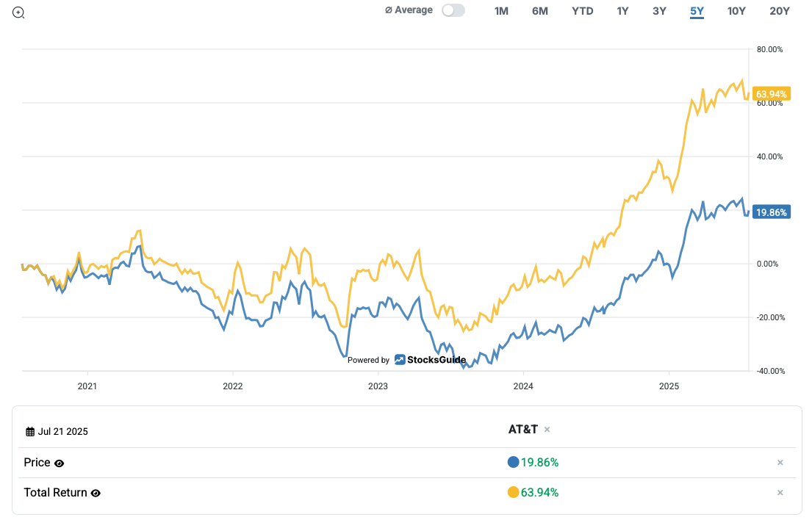Remove the Price row

pyautogui.click(x=780, y=463)
